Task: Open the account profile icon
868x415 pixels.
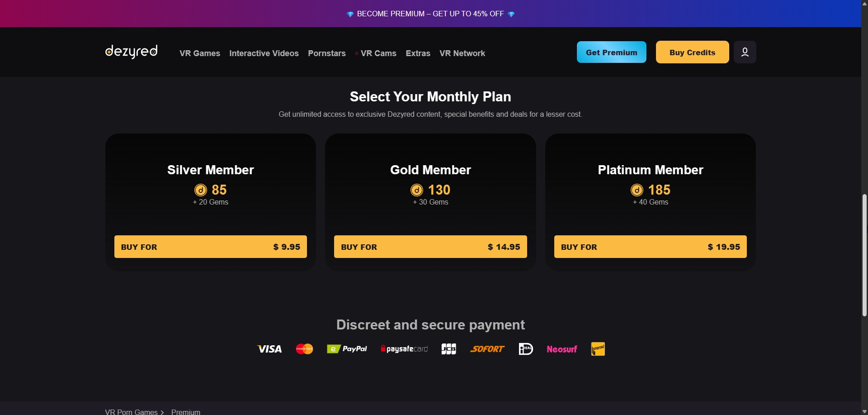Action: [x=745, y=52]
